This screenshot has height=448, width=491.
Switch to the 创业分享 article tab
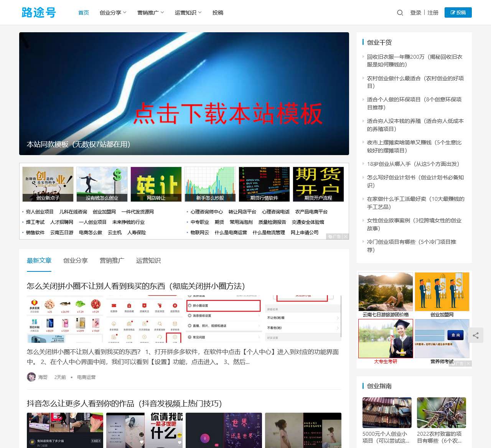pos(76,260)
